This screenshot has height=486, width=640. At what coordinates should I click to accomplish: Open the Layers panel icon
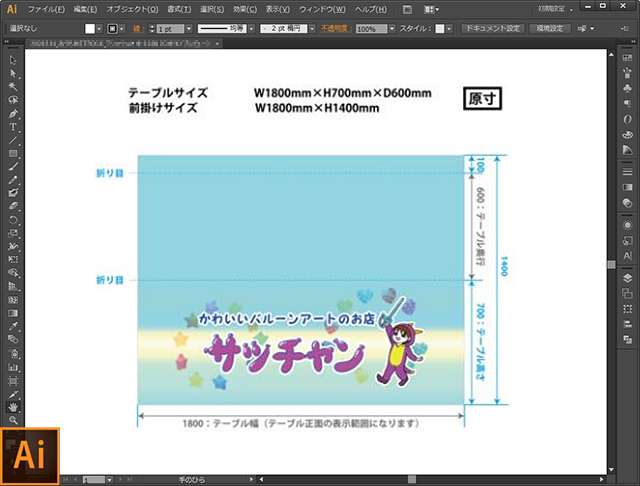626,277
